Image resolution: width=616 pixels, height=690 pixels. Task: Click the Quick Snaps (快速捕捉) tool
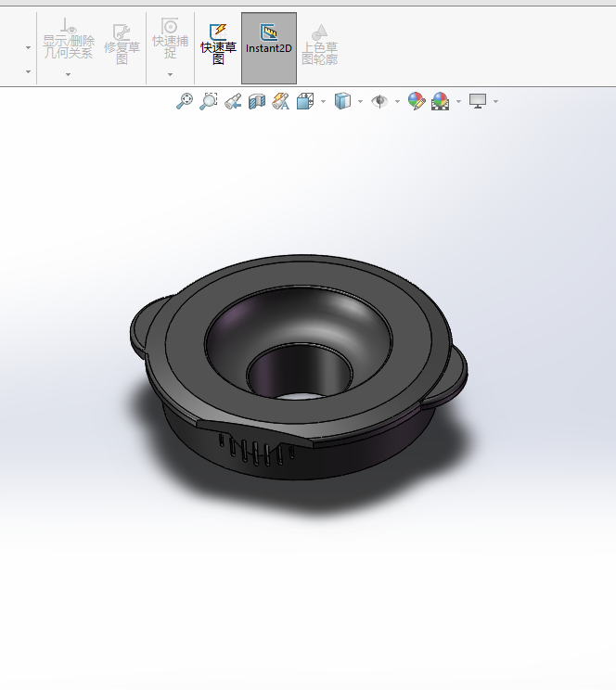170,39
